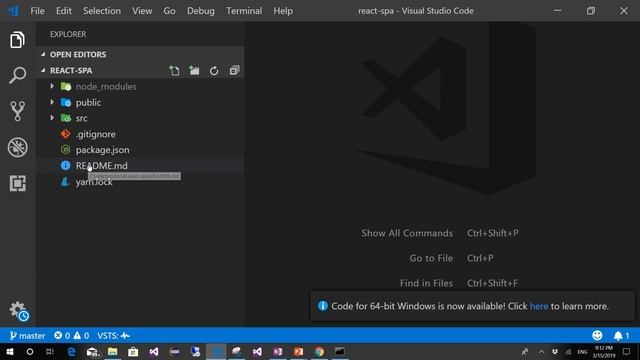Refresh the explorer tree
This screenshot has height=360, width=640.
214,71
